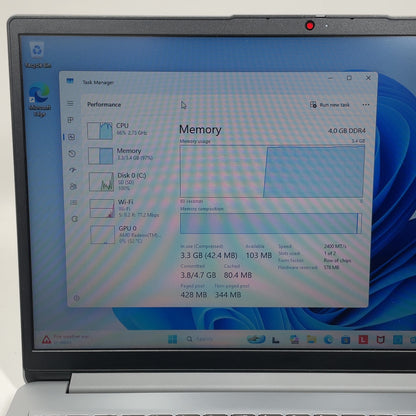Click the "4.0 GB DDR4" label

coord(347,131)
